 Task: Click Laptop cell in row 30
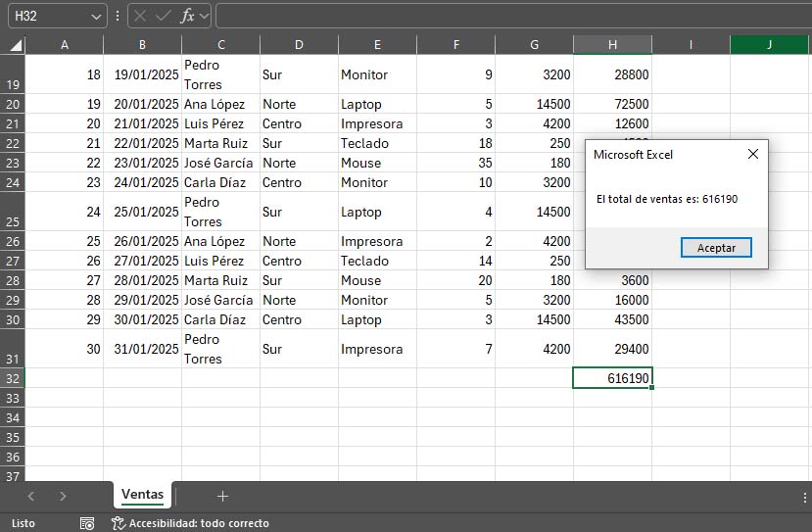[377, 319]
